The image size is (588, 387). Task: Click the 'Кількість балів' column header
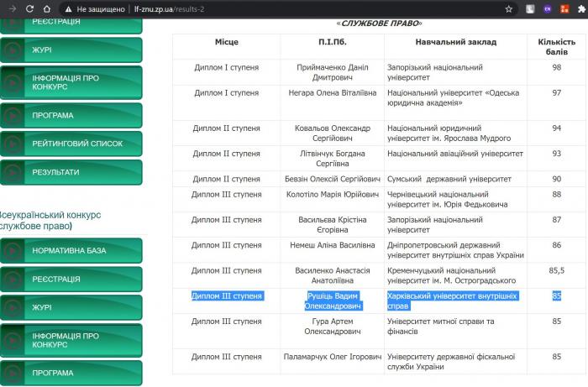click(556, 46)
